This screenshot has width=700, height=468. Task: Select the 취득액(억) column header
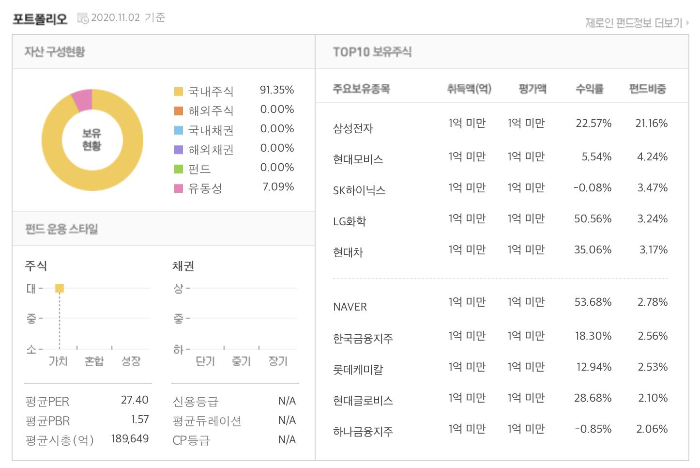[469, 88]
